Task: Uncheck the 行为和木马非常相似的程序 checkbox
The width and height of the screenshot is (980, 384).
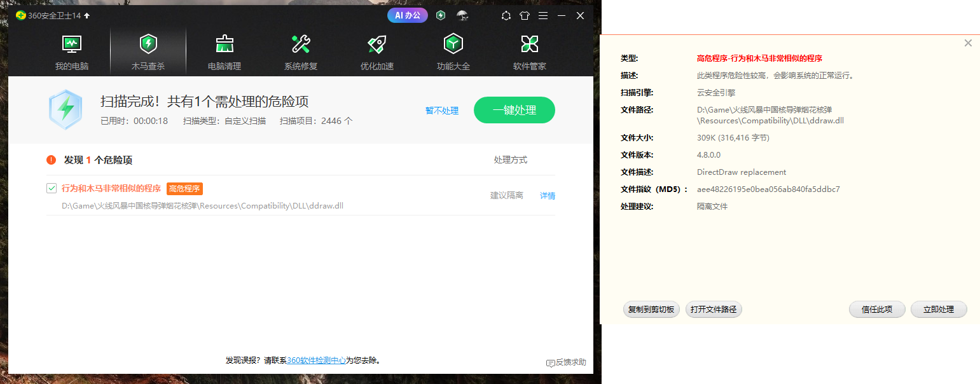Action: [x=52, y=188]
